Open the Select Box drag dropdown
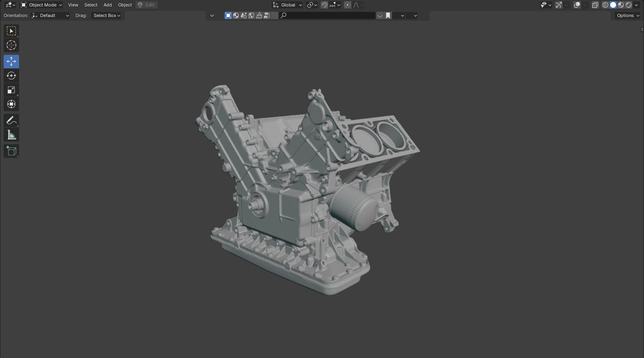The width and height of the screenshot is (644, 358). [x=107, y=15]
